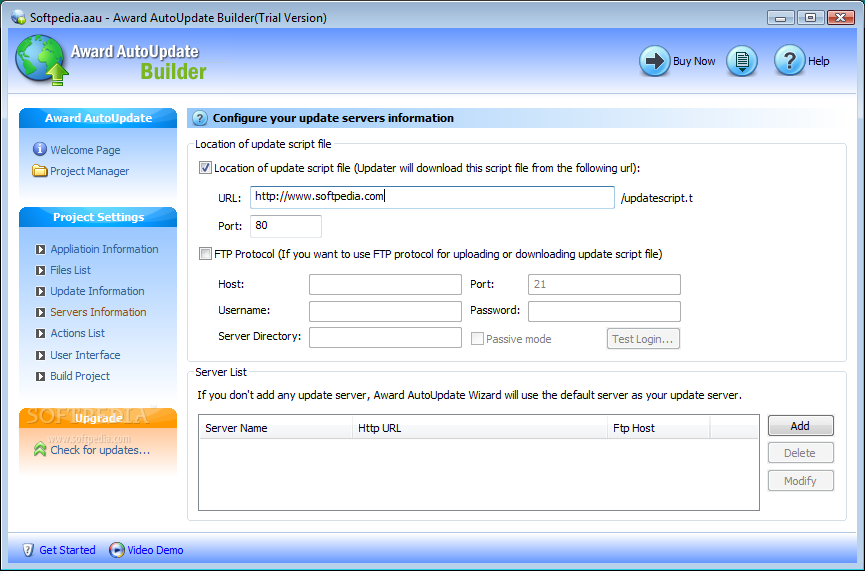Click the Delete server button

click(800, 453)
